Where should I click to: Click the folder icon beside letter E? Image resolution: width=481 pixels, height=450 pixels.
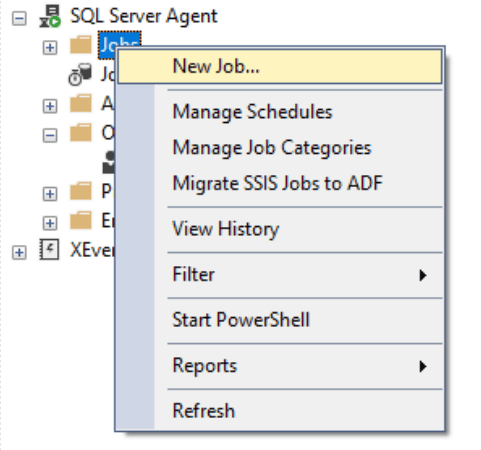(81, 220)
